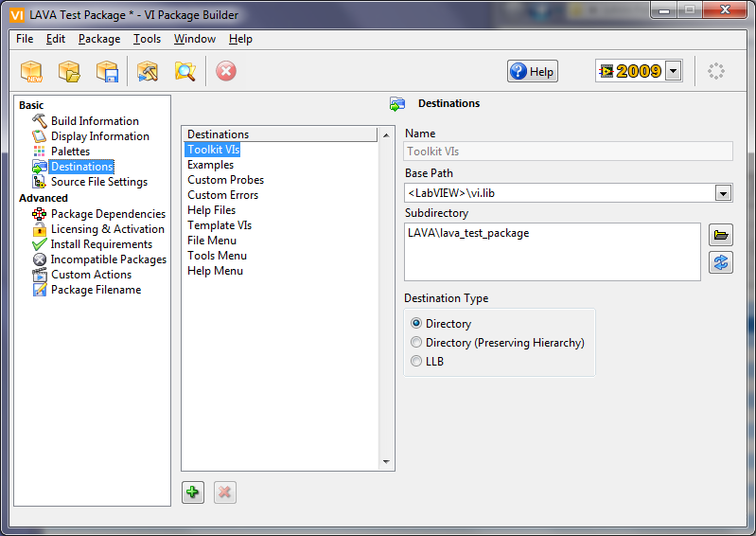Open the File menu
756x536 pixels.
[x=25, y=39]
